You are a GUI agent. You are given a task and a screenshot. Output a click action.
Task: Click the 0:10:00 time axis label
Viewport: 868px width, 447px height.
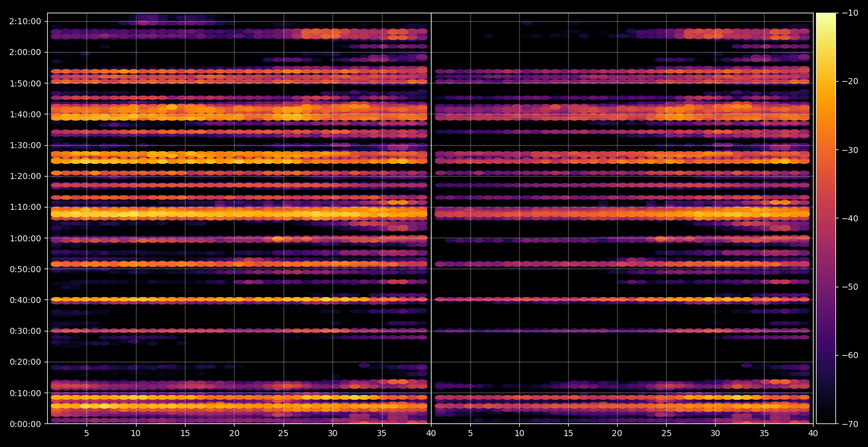click(25, 393)
